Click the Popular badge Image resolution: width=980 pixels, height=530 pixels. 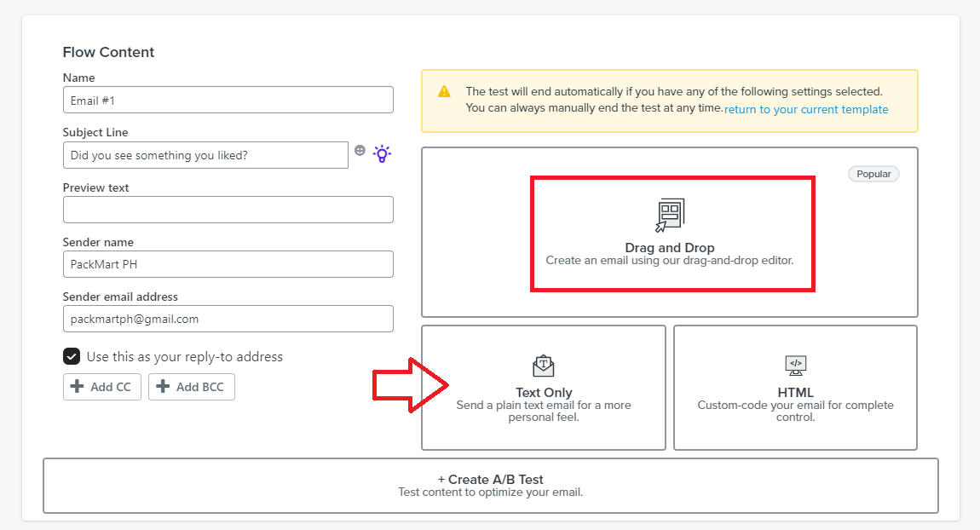(x=873, y=174)
